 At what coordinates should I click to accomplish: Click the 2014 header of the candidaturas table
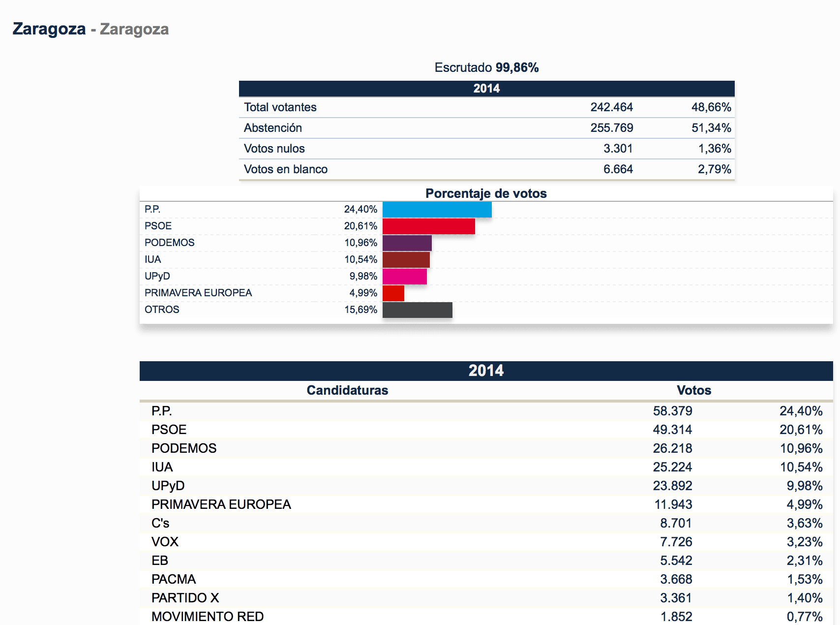[486, 371]
